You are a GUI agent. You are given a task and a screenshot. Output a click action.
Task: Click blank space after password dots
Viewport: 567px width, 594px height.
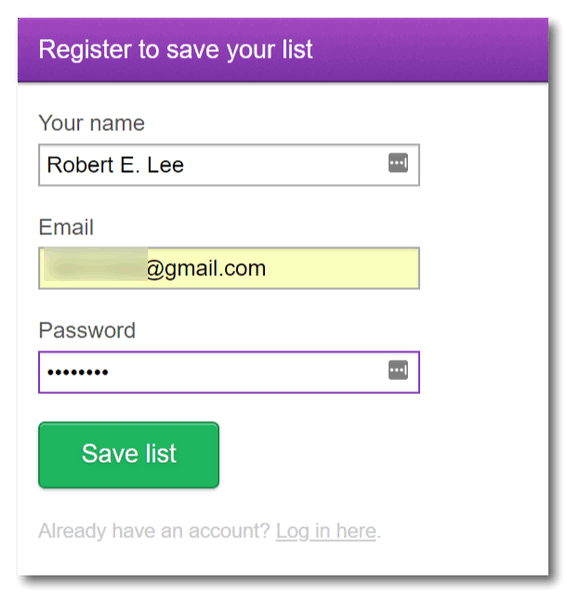[246, 372]
